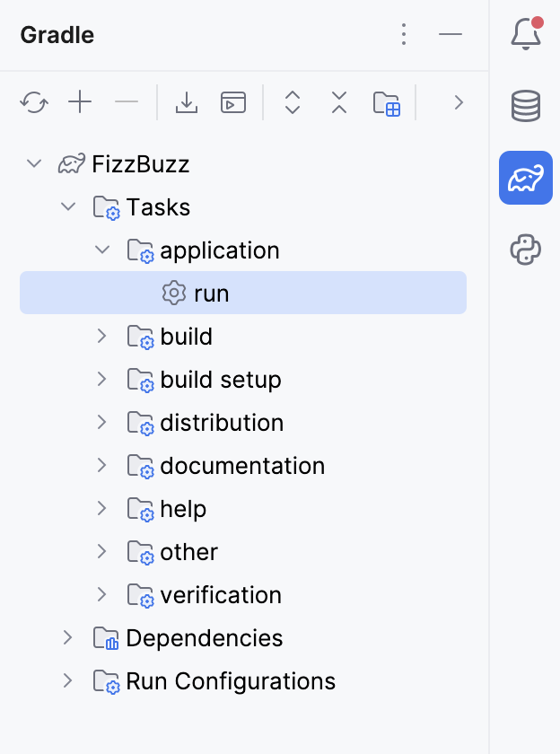Click the minus icon to detach project

(126, 102)
